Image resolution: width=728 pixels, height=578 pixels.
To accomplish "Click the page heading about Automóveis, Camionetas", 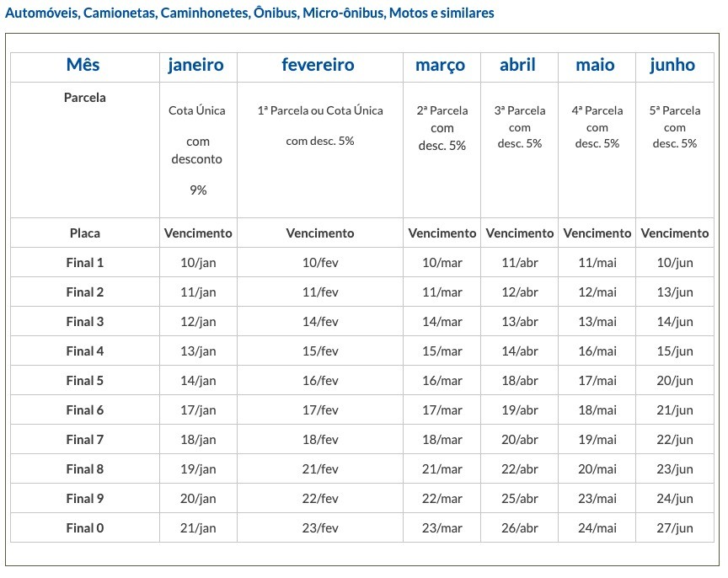I will [x=250, y=13].
